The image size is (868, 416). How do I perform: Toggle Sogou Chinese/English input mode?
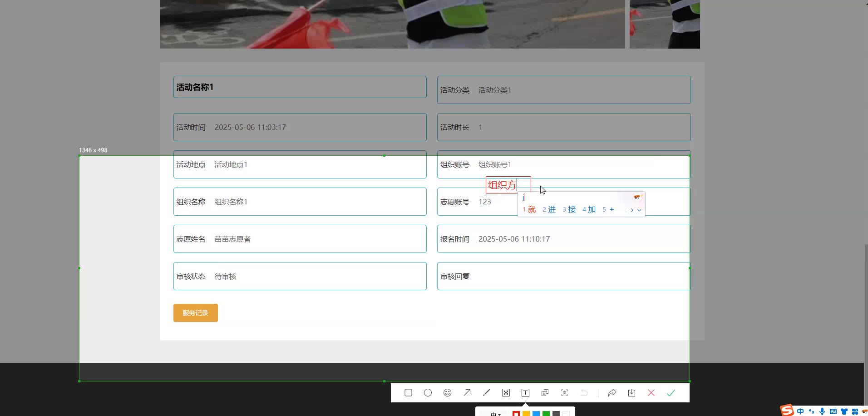800,411
